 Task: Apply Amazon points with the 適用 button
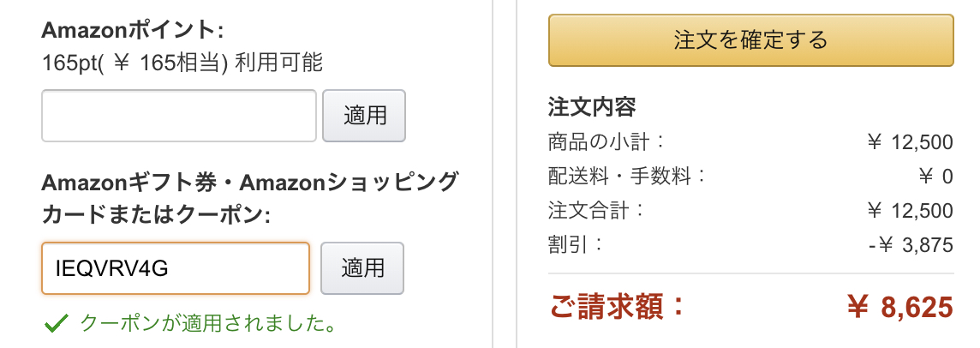[x=363, y=116]
